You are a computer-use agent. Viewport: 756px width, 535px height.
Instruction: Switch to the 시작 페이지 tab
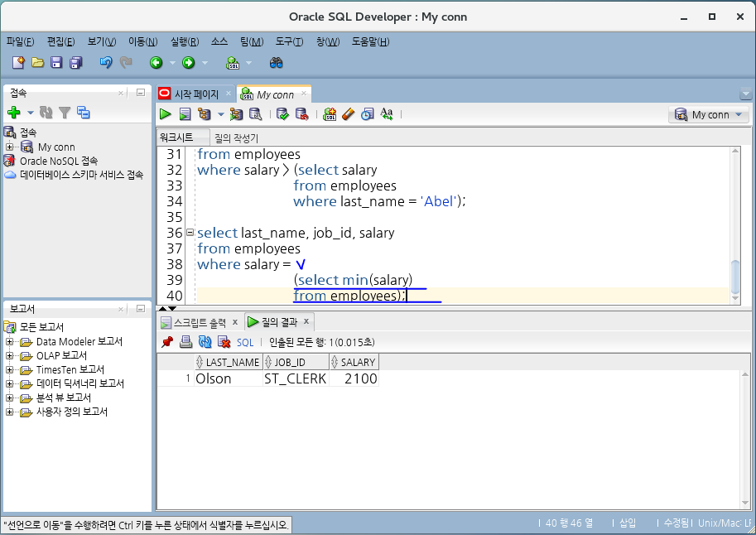pos(196,94)
